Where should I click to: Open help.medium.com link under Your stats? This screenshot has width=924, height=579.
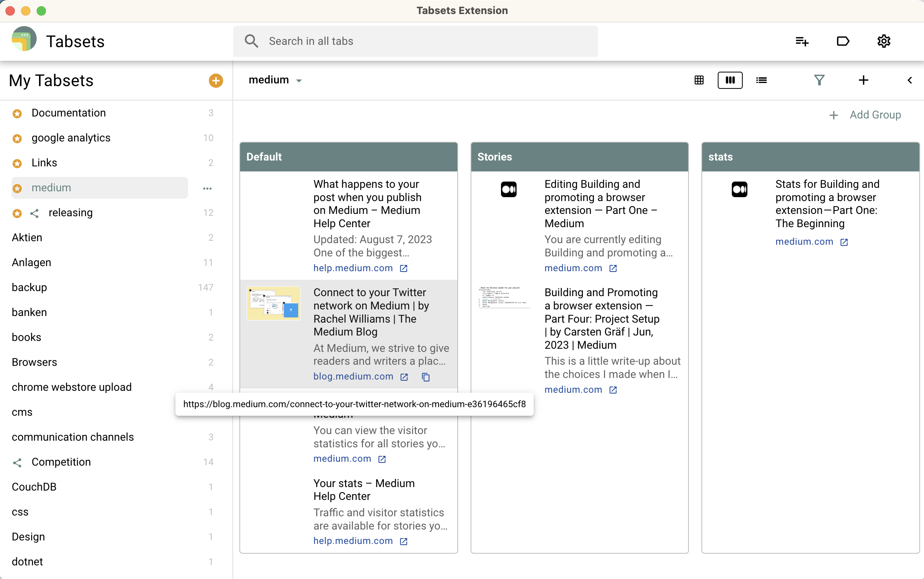(x=353, y=541)
